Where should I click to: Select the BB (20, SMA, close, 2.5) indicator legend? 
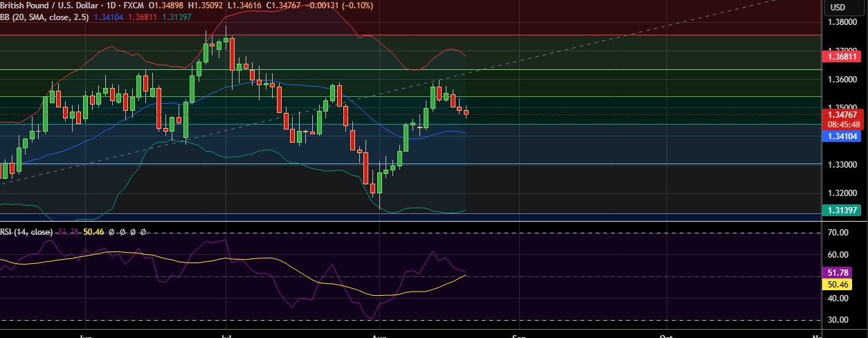coord(44,17)
